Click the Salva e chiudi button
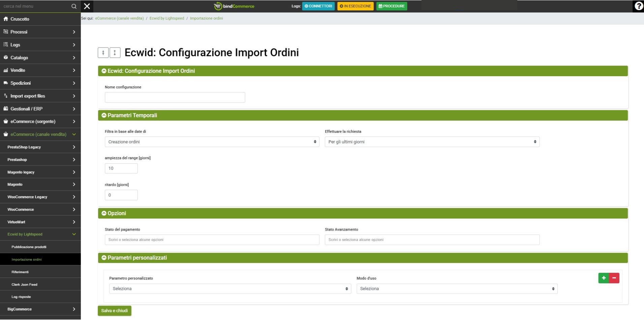644x320 pixels. tap(114, 311)
